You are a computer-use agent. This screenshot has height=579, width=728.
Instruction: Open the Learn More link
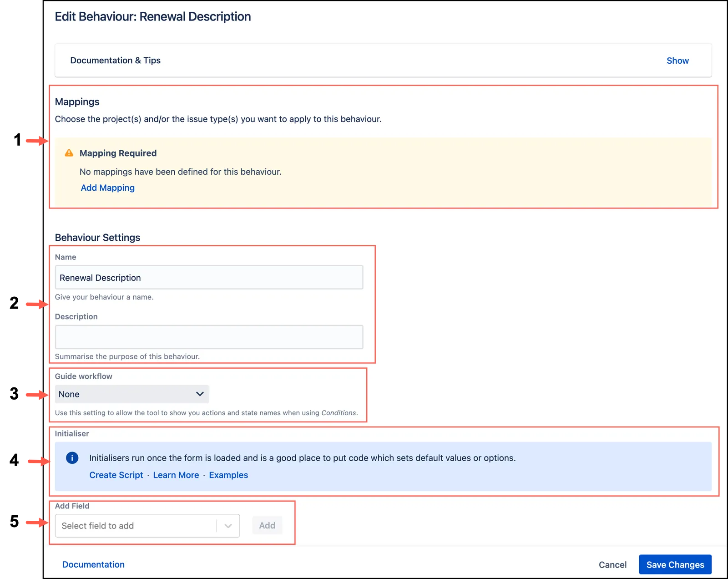pos(176,475)
